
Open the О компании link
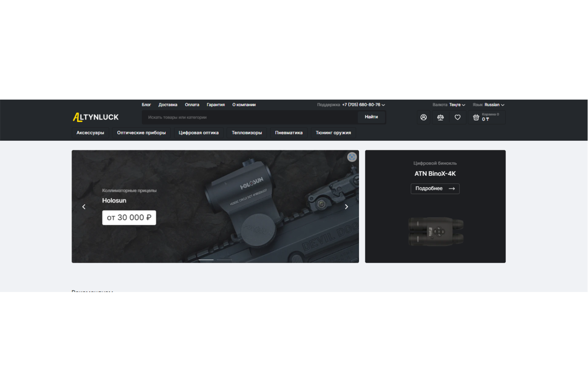coord(244,105)
